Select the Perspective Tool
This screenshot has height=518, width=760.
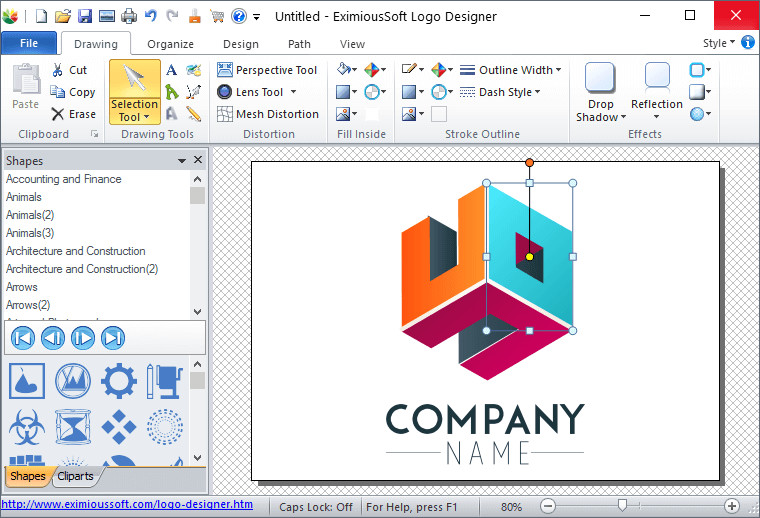(267, 70)
